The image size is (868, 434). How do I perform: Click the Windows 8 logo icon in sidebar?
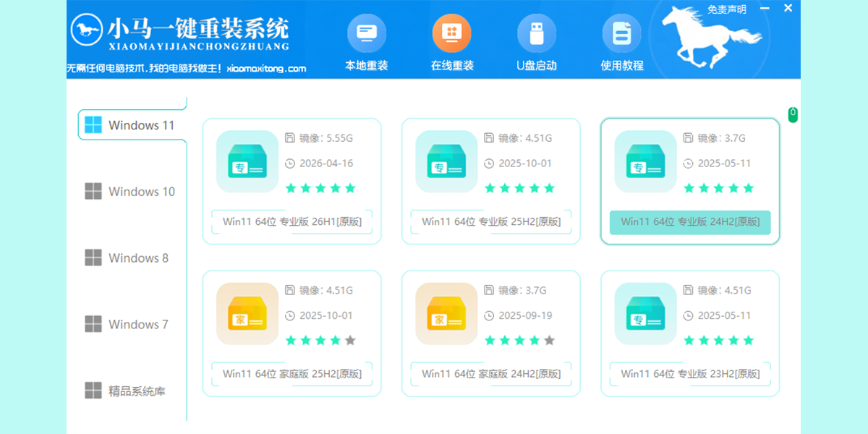93,258
